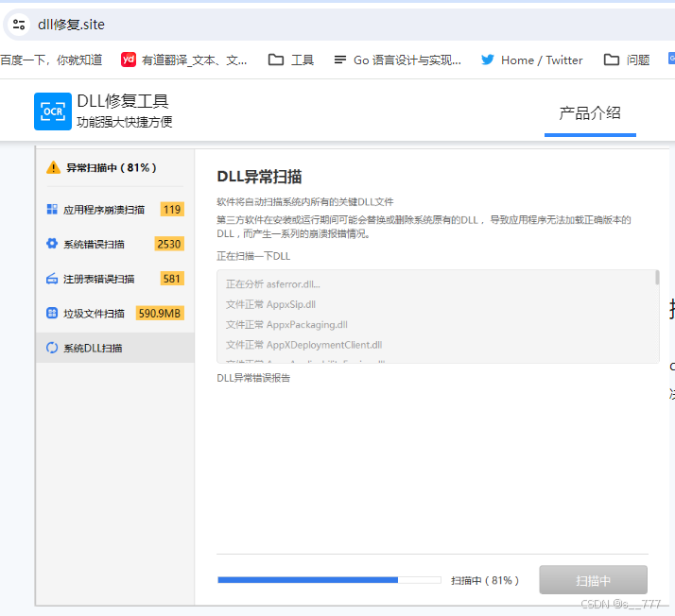Click the blue OCR logo icon
675x616 pixels.
[53, 111]
